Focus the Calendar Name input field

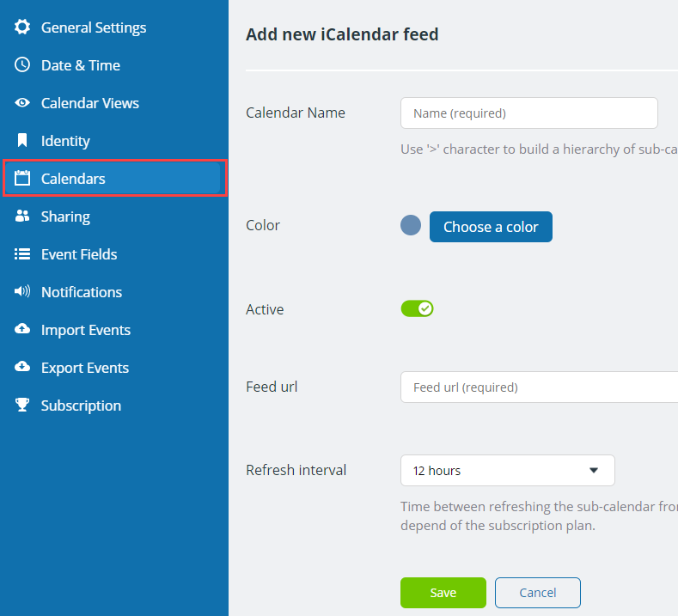[x=528, y=113]
